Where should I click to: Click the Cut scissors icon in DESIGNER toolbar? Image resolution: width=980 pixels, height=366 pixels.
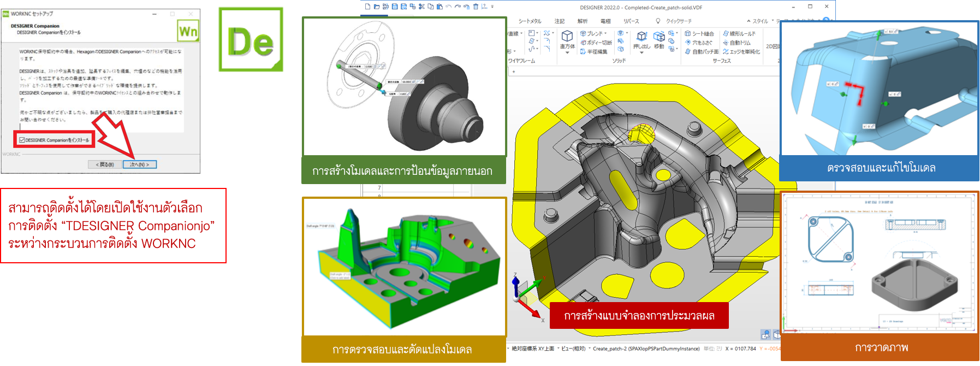421,7
